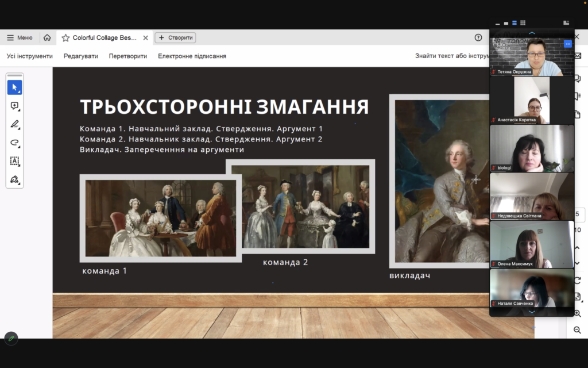Switch to the Colorful Collage Bes... tab
Screen dimensions: 588x368
tap(105, 37)
